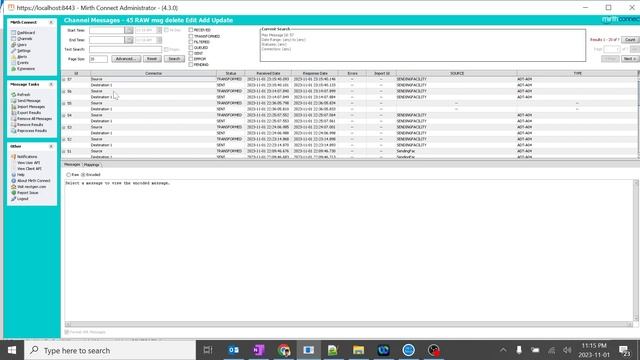Click Report Issue in Other panel
640x360 pixels.
pos(27,193)
